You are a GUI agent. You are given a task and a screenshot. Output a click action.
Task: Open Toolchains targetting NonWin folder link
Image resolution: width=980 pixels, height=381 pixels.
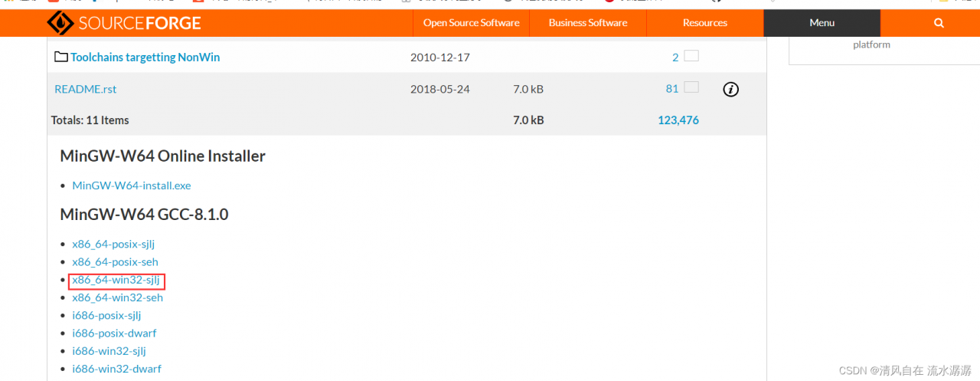click(x=145, y=57)
